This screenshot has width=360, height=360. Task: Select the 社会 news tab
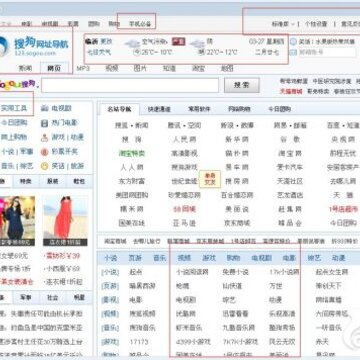pyautogui.click(x=53, y=298)
